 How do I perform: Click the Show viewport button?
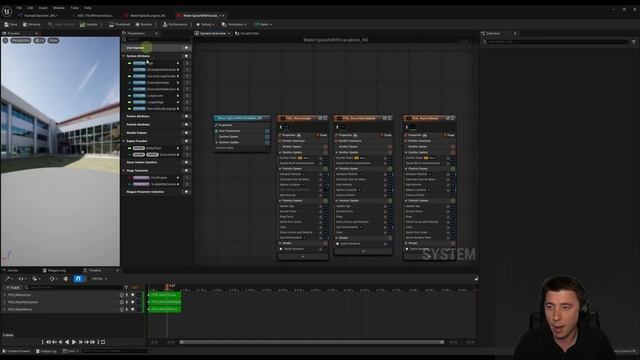point(53,40)
